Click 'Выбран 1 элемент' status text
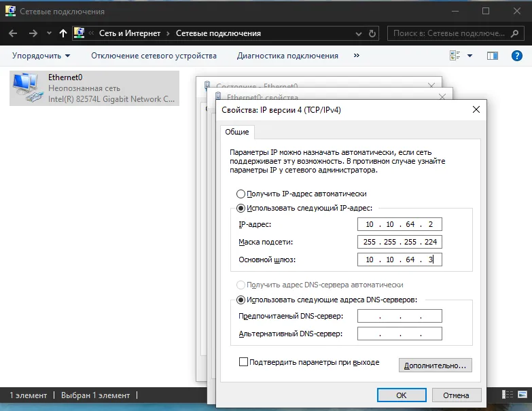 click(95, 395)
